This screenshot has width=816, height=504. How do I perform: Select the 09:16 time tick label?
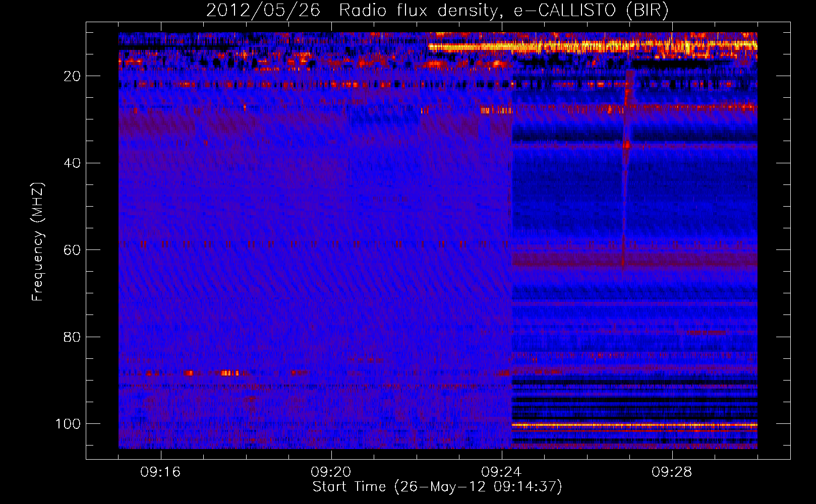pyautogui.click(x=160, y=472)
